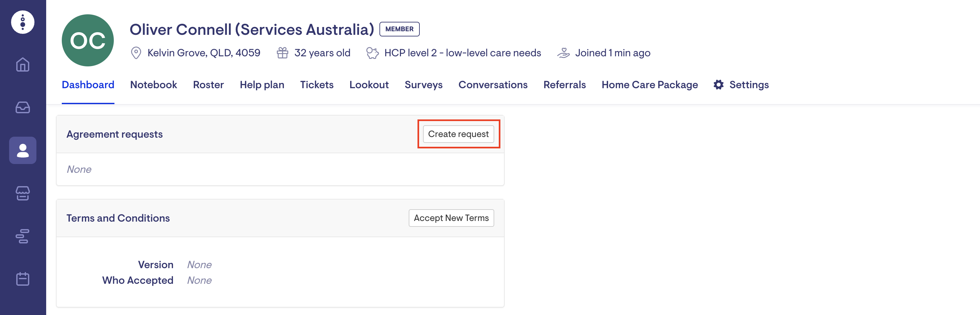Select the people icon in the sidebar
The image size is (980, 315).
point(22,150)
